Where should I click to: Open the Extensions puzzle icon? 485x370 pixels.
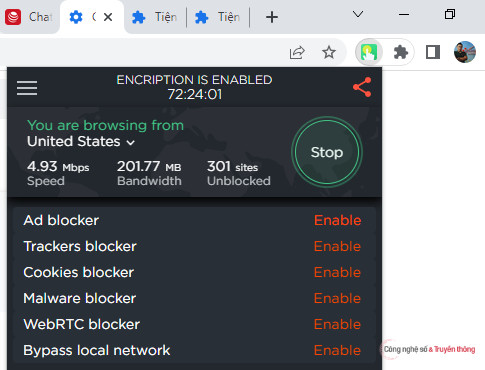pos(401,52)
